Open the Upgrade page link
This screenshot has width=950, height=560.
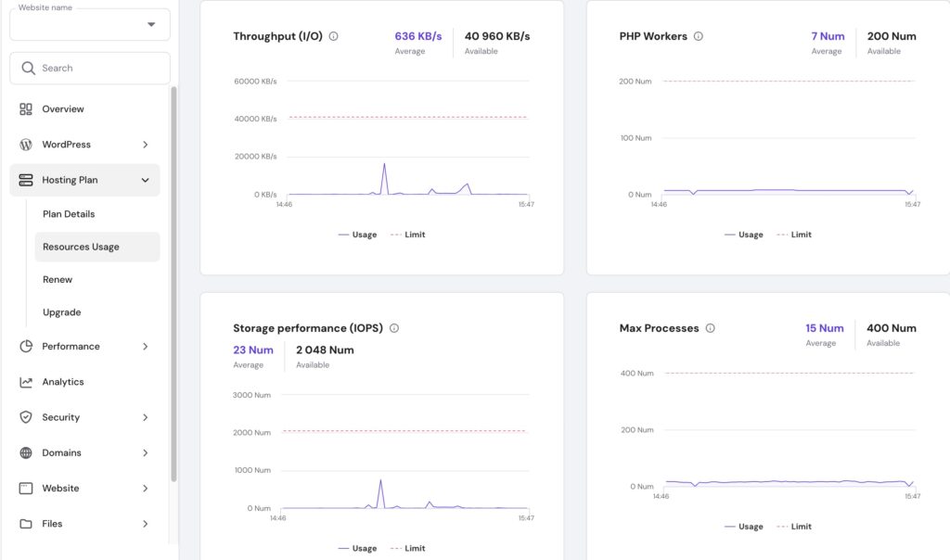tap(61, 312)
